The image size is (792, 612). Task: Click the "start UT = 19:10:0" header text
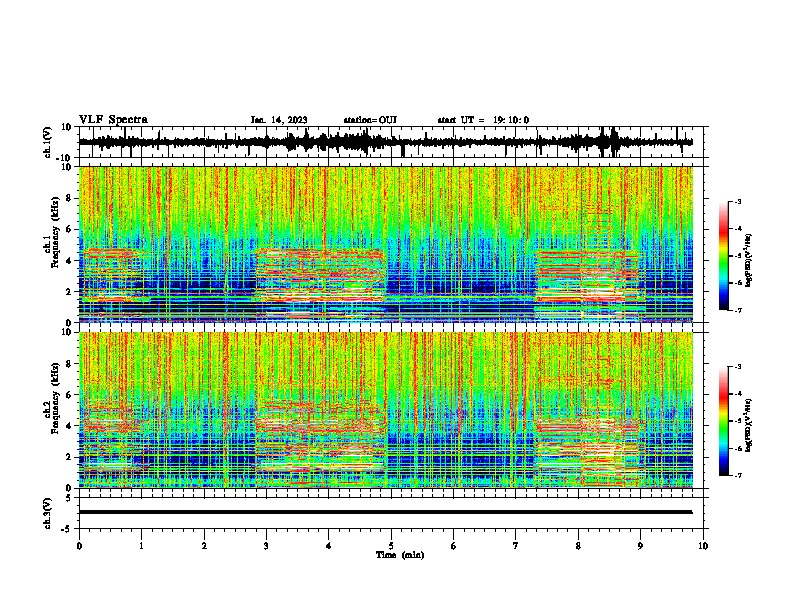tap(483, 120)
